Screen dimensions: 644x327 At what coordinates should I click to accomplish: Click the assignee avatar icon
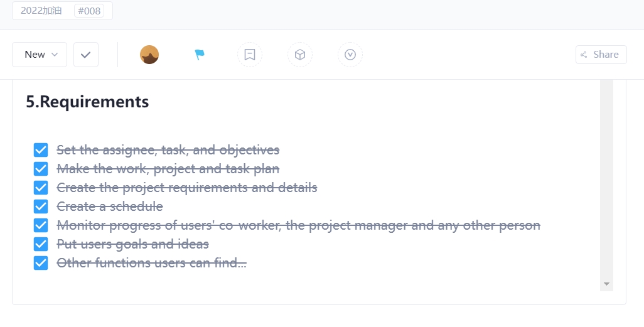tap(149, 55)
